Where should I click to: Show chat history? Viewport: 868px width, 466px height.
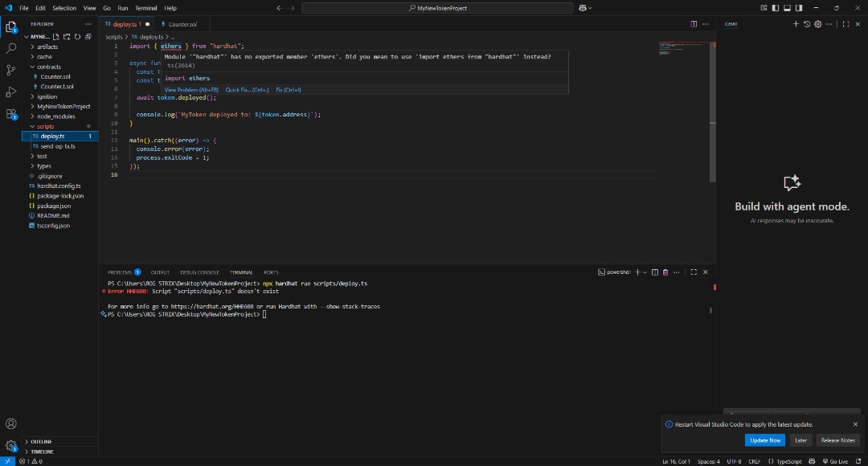pyautogui.click(x=807, y=24)
